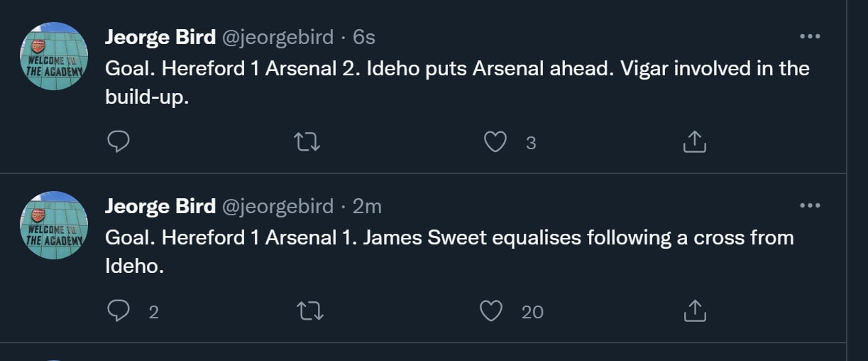Share the Hereford 1 Arsenal 2 tweet
This screenshot has width=868, height=361.
pyautogui.click(x=694, y=143)
